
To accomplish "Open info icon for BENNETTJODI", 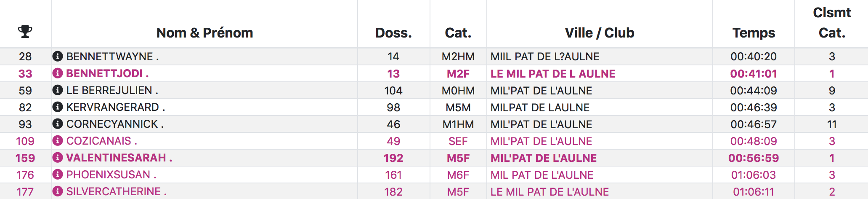I will tap(58, 73).
